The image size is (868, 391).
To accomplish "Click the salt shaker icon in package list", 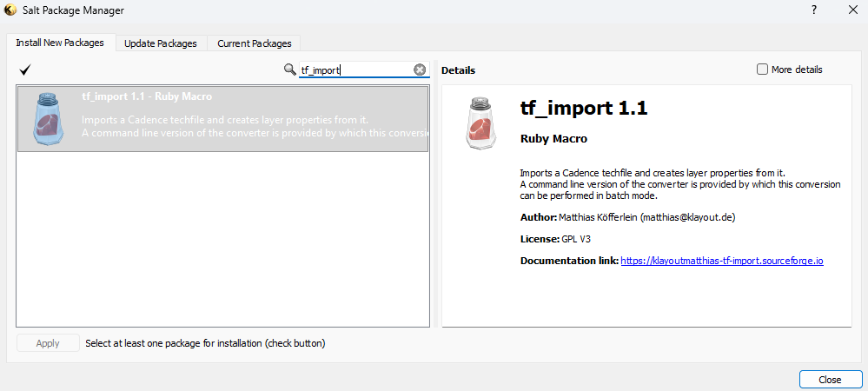I will click(x=48, y=117).
